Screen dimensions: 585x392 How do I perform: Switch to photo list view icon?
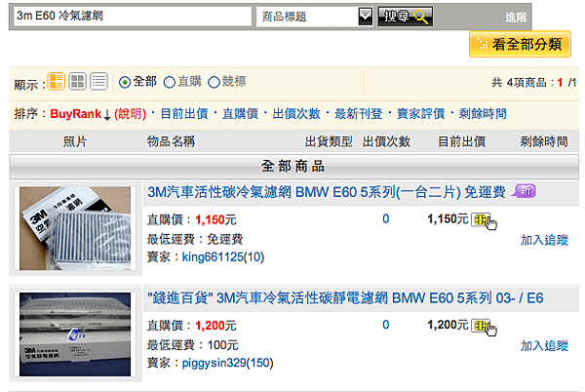pyautogui.click(x=57, y=81)
